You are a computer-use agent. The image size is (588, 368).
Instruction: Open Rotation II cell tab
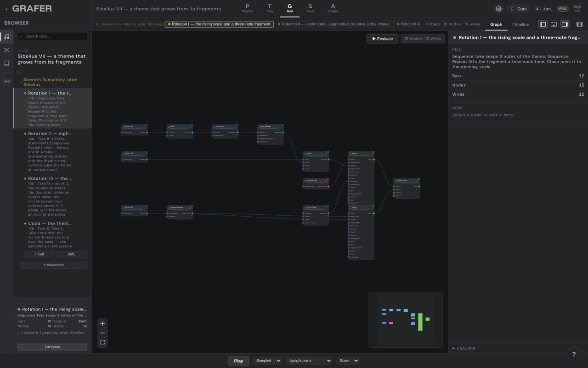click(334, 24)
